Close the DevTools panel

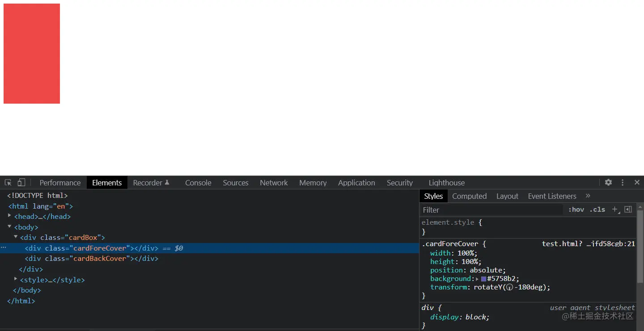pyautogui.click(x=637, y=182)
